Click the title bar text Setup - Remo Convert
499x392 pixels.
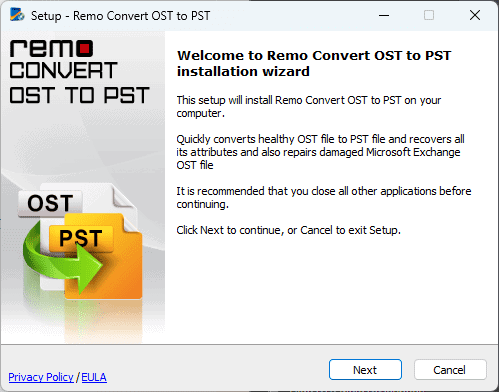[x=120, y=16]
